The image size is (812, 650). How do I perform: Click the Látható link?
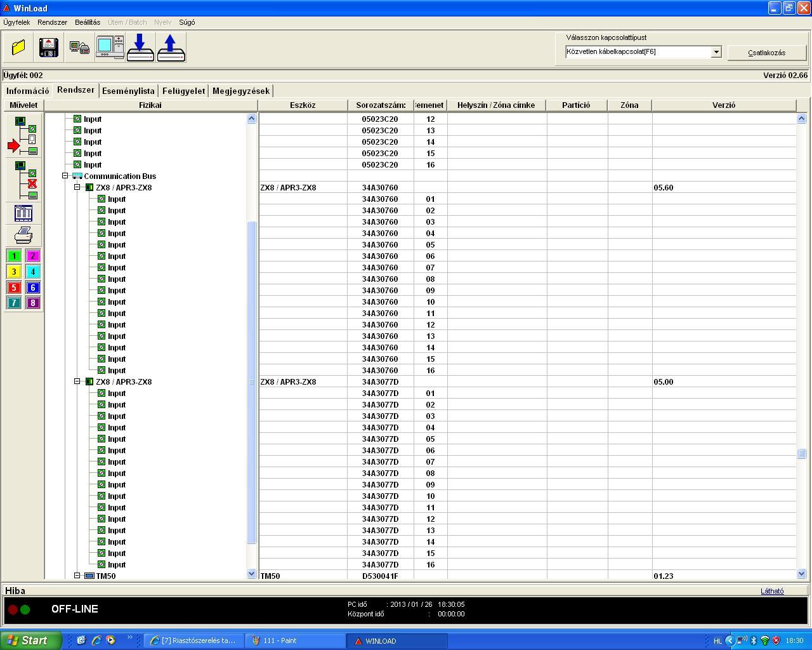pyautogui.click(x=772, y=591)
